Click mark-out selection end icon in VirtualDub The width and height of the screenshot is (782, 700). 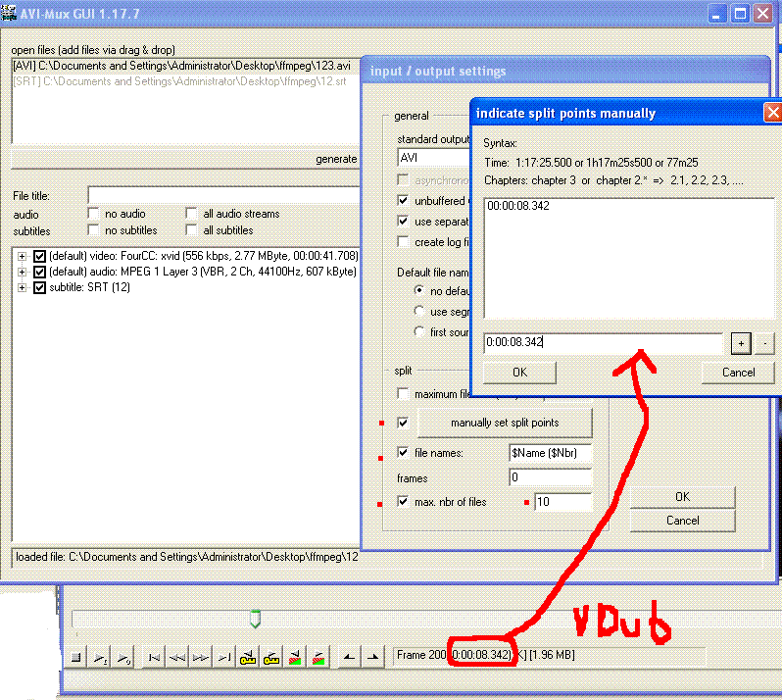tap(372, 658)
